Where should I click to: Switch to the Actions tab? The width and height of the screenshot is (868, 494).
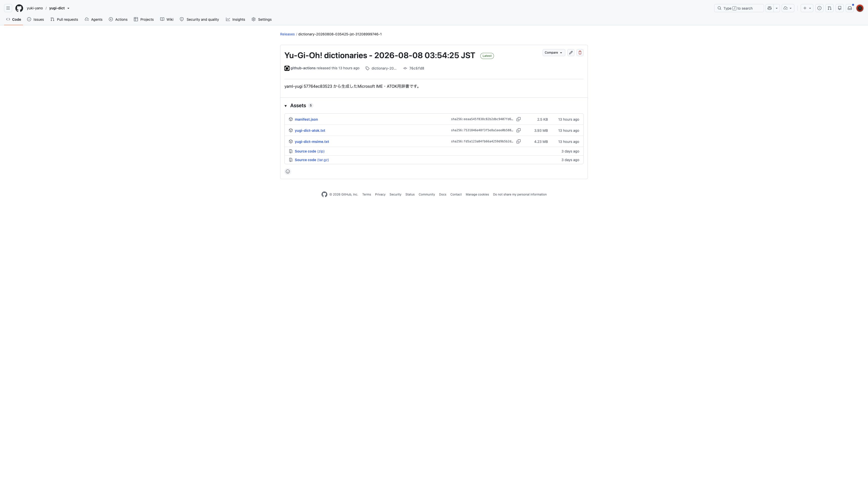118,19
